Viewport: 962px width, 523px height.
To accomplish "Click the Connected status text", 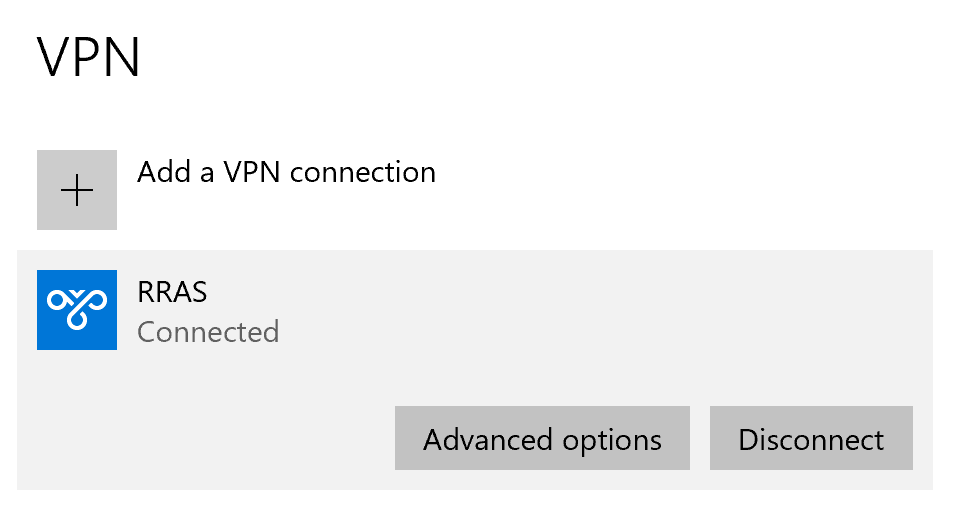I will (208, 332).
